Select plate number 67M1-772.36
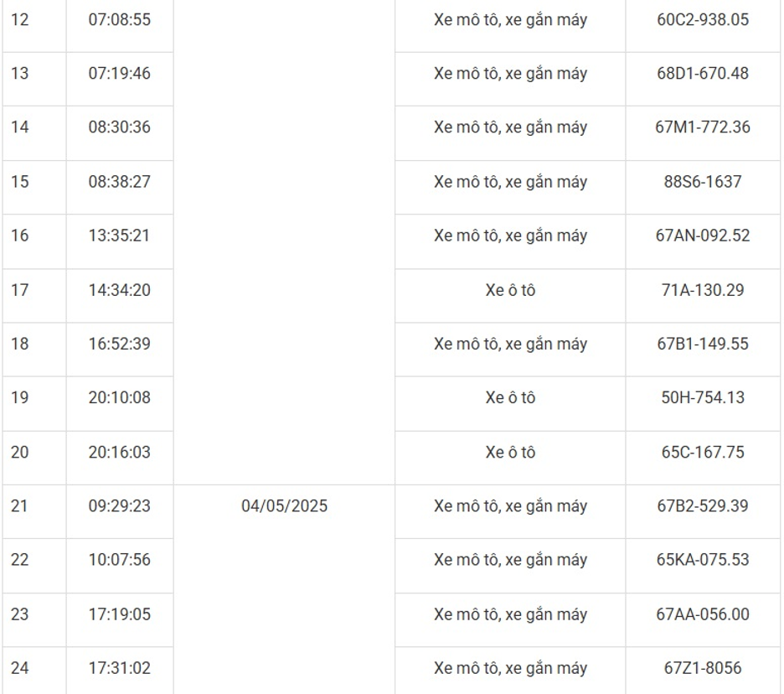 (703, 127)
